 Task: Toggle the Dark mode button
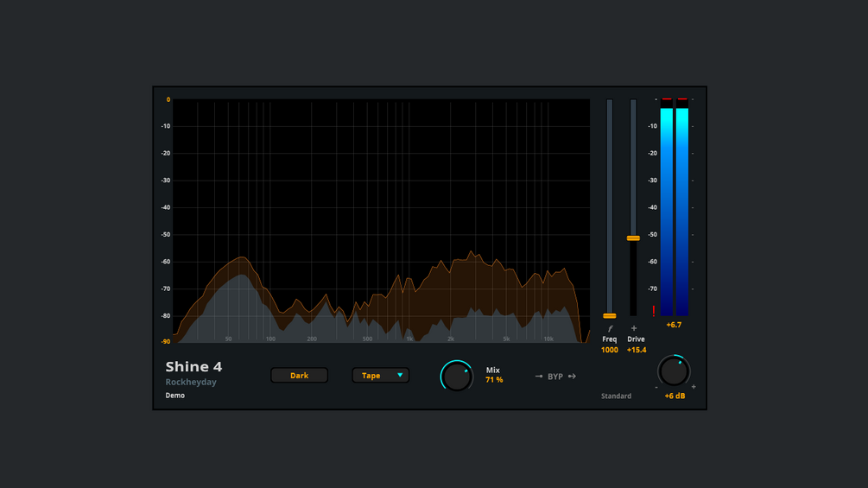(x=299, y=375)
